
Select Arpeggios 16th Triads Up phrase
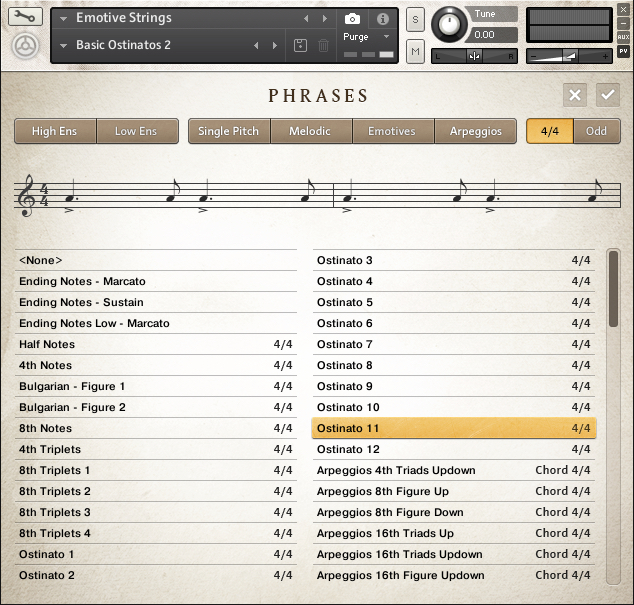point(454,533)
